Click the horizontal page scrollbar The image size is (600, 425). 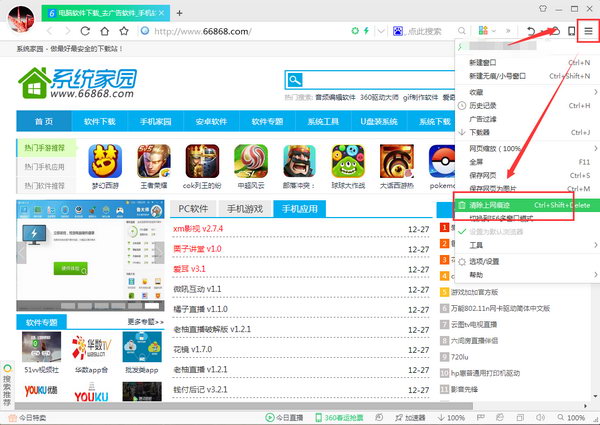click(x=243, y=405)
